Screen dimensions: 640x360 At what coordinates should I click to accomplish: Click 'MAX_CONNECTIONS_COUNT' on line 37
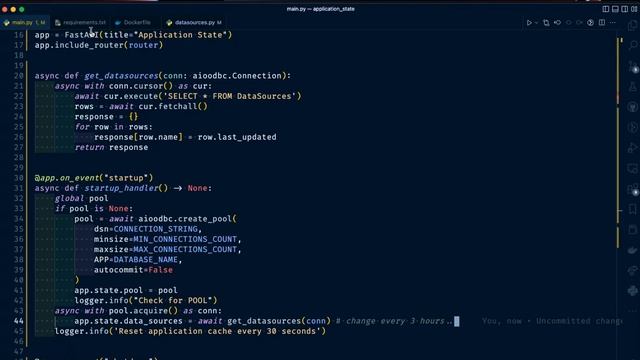[x=185, y=249]
